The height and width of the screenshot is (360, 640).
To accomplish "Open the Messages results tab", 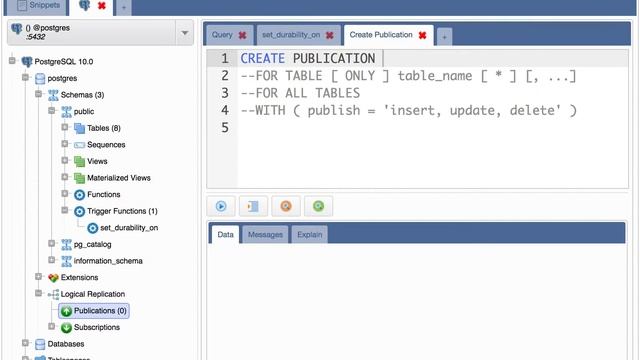I will tap(265, 235).
